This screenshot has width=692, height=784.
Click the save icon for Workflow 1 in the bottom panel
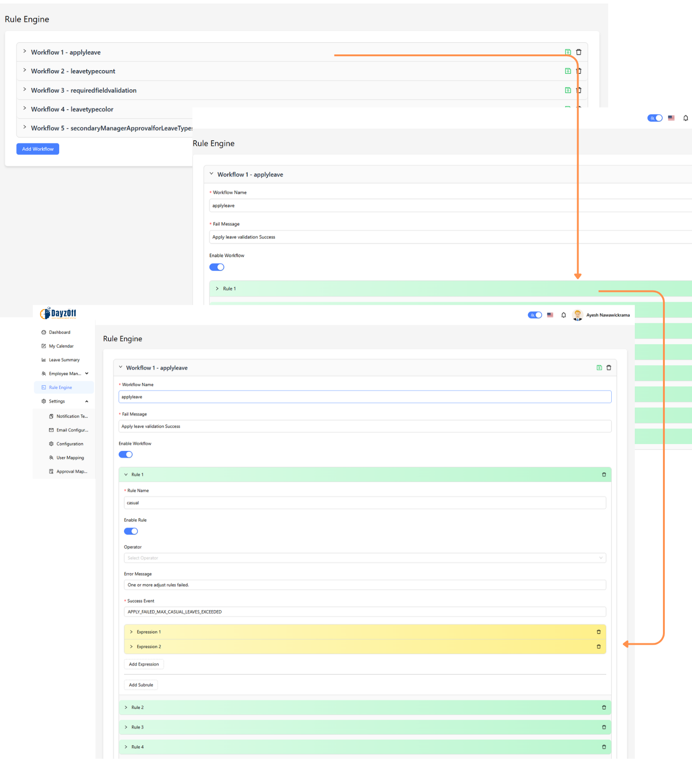(x=599, y=368)
